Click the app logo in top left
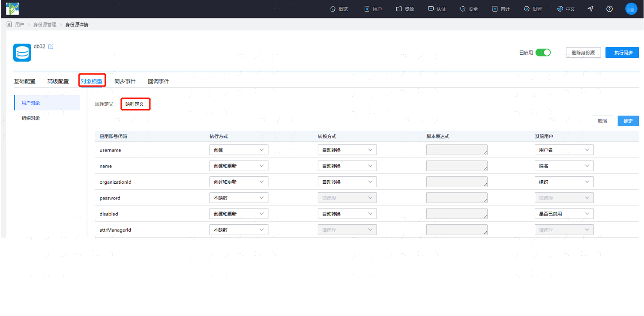Screen dimensions: 644x316 (12, 9)
